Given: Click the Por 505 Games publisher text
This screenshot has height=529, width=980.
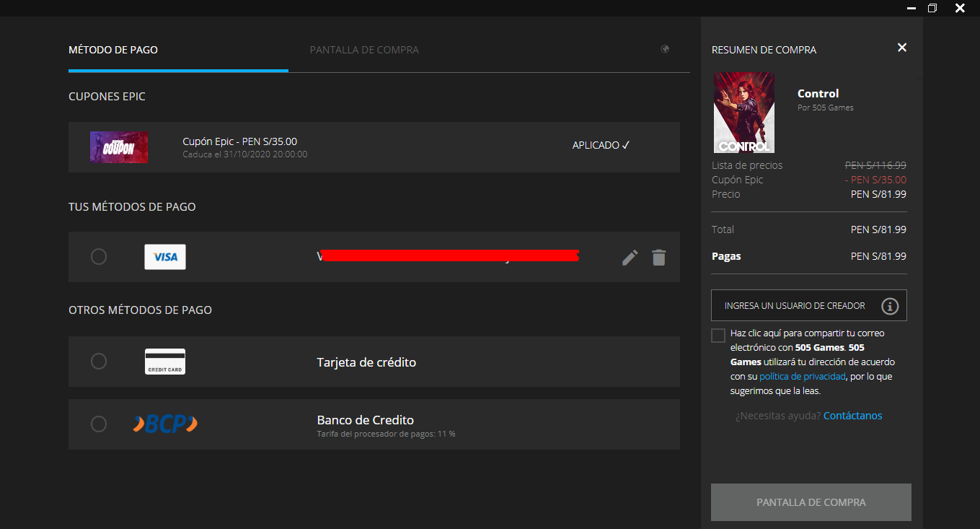Looking at the screenshot, I should coord(826,108).
